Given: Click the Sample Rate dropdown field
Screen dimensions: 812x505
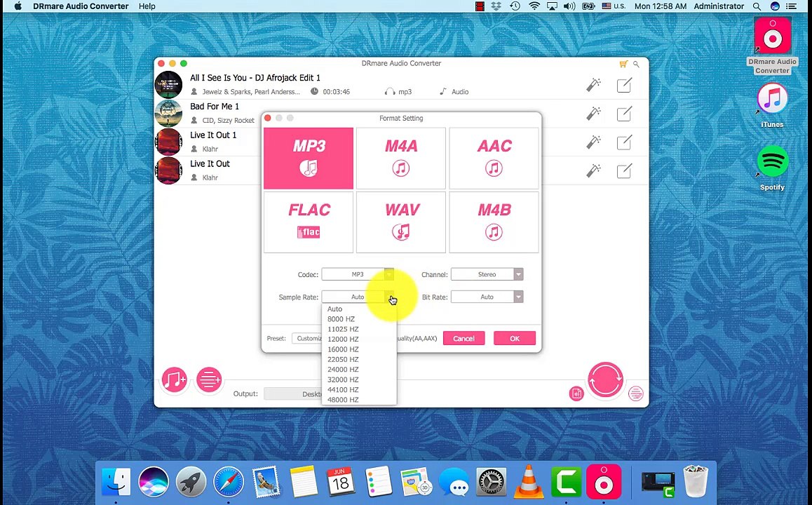Looking at the screenshot, I should [x=358, y=297].
